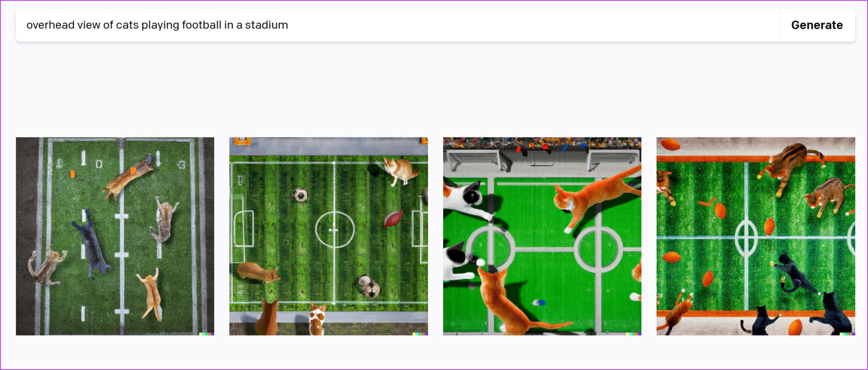
Task: Open the first image with the dark-bordered field
Action: tap(115, 236)
